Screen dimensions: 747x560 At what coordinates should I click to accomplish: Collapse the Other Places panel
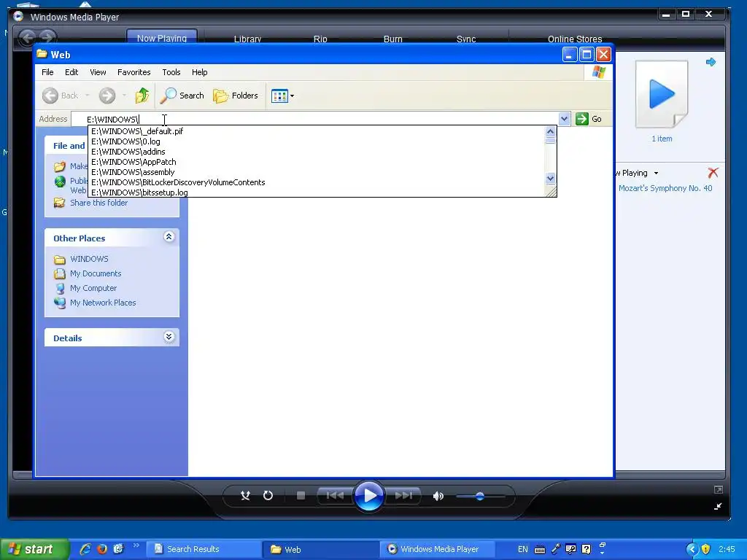pyautogui.click(x=169, y=237)
